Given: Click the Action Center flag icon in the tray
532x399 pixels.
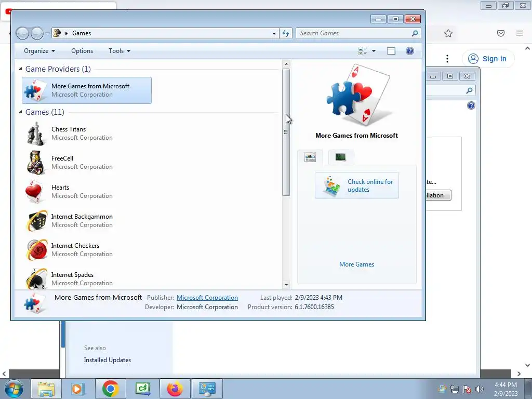Looking at the screenshot, I should click(x=467, y=389).
